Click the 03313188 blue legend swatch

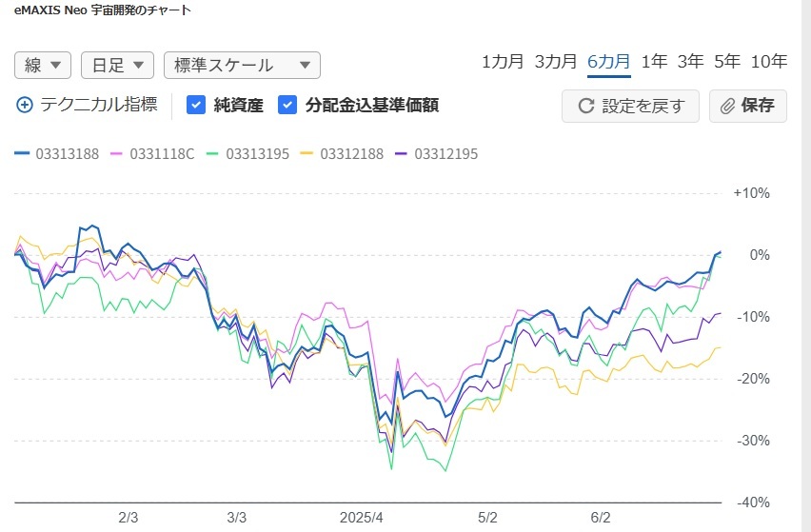(24, 153)
